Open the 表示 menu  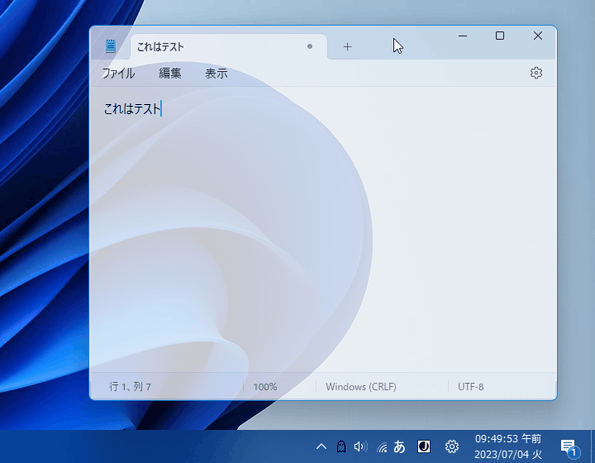click(x=216, y=73)
